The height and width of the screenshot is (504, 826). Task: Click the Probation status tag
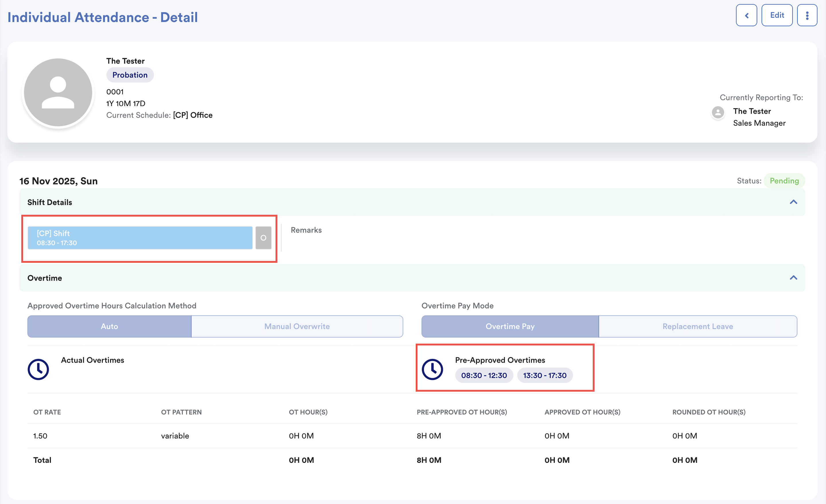(x=130, y=75)
